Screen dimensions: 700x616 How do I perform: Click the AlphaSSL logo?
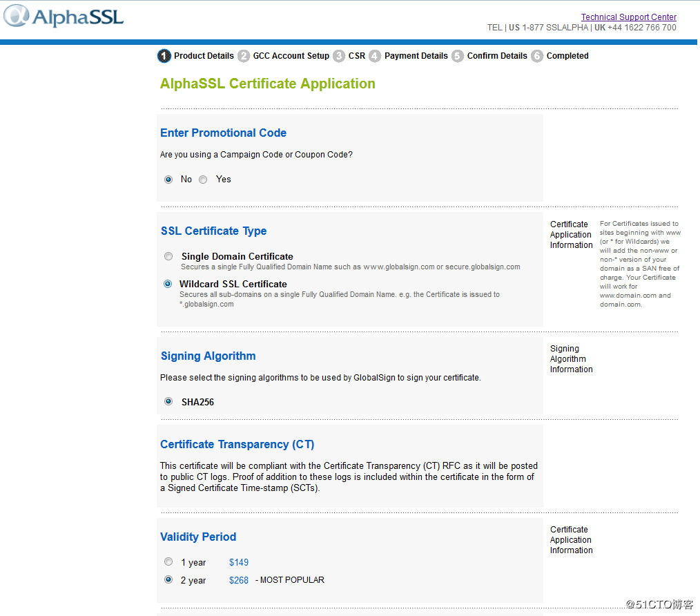click(64, 16)
